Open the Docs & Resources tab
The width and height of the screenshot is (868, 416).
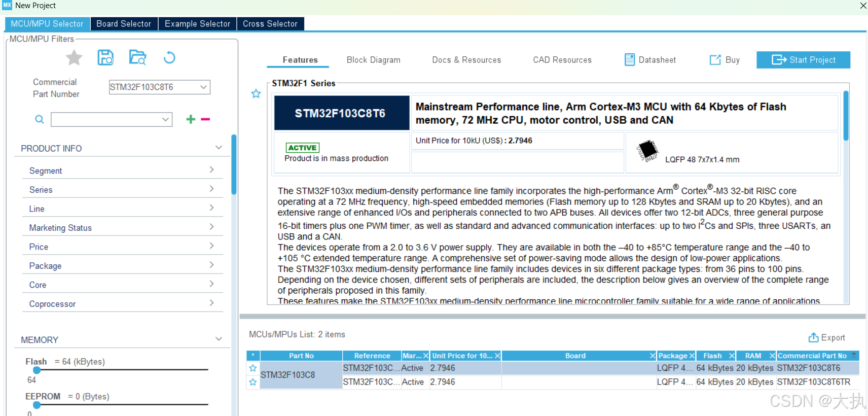click(x=466, y=60)
